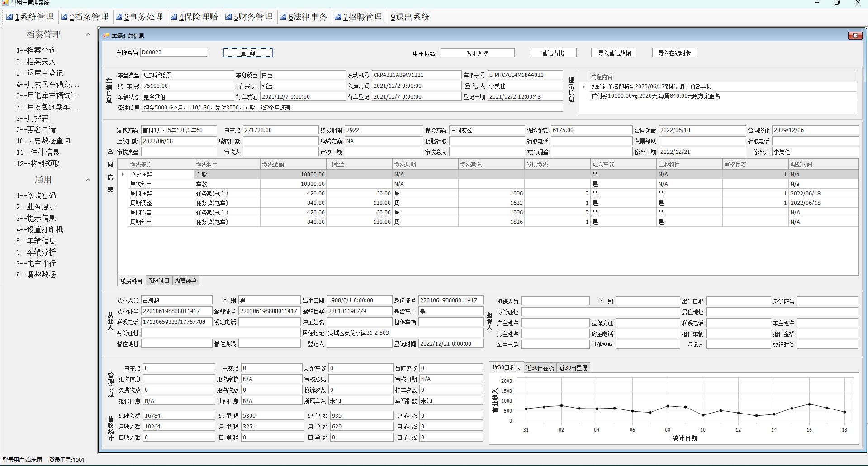Viewport: 868px width, 466px height.
Task: Open the 1系统管理 menu
Action: tap(34, 17)
